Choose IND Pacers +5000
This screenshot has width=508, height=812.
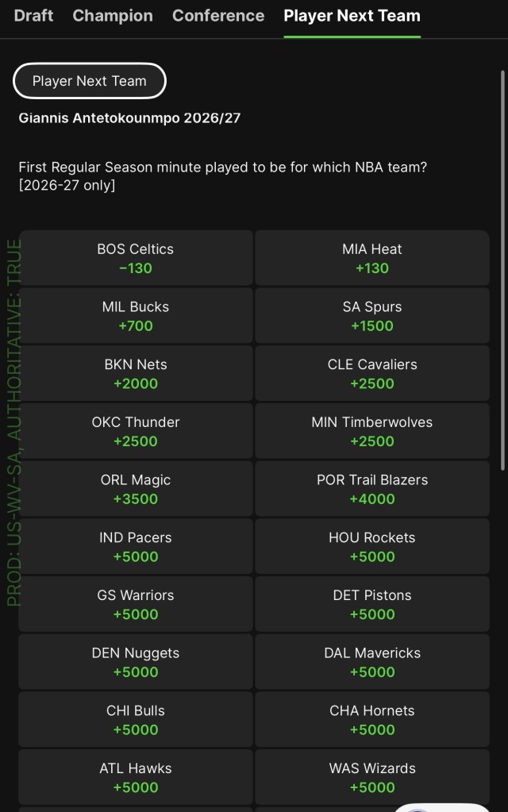click(x=136, y=546)
